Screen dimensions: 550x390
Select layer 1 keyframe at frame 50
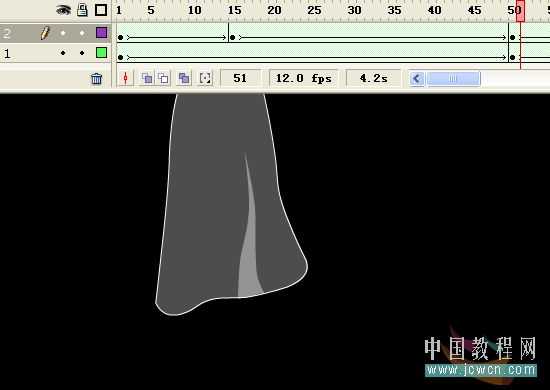click(x=512, y=57)
